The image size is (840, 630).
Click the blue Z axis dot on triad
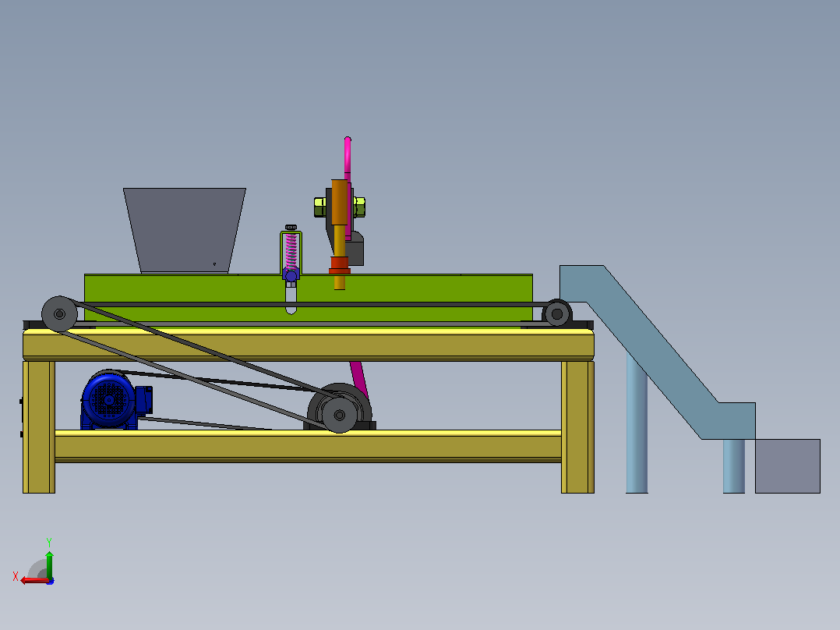pos(50,581)
